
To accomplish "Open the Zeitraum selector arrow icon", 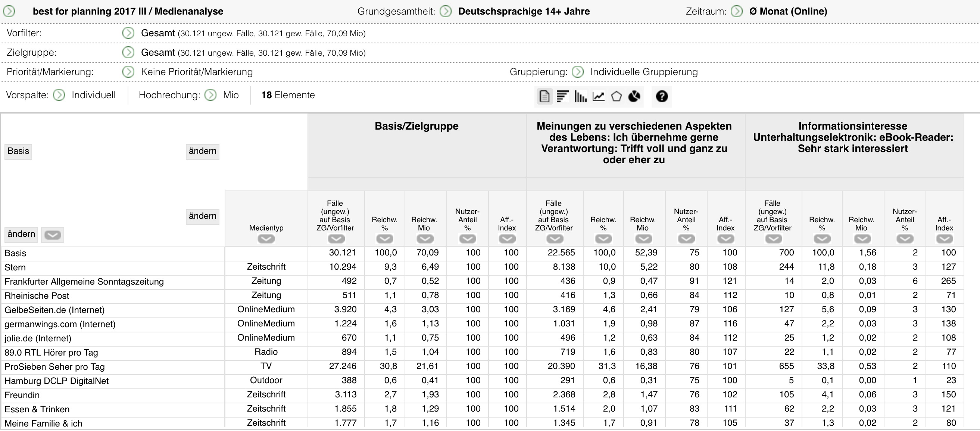I will (x=737, y=12).
